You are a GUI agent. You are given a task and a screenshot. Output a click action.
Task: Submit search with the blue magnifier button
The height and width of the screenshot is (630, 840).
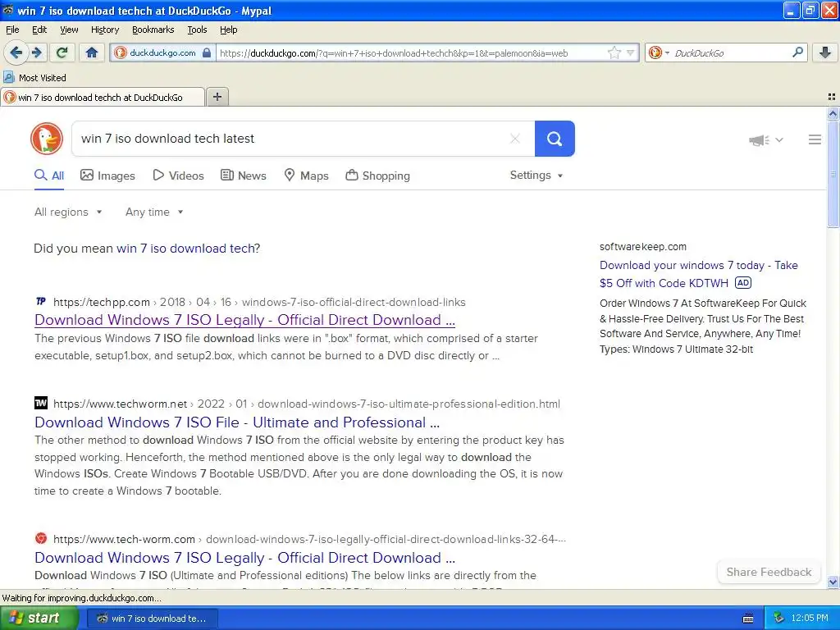(555, 139)
